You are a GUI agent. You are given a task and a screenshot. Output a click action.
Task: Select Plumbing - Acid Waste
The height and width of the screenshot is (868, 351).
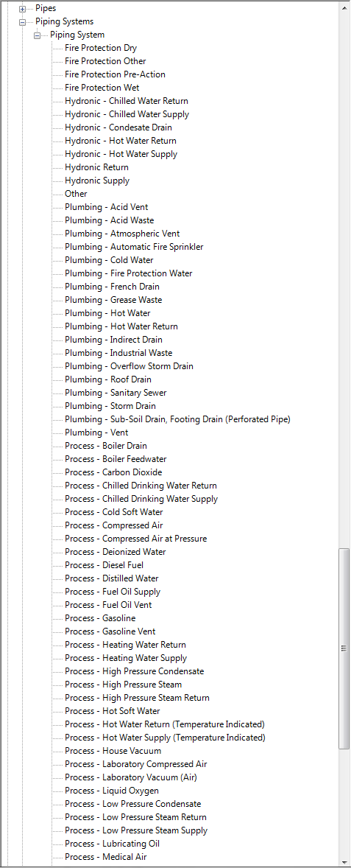[x=110, y=221]
